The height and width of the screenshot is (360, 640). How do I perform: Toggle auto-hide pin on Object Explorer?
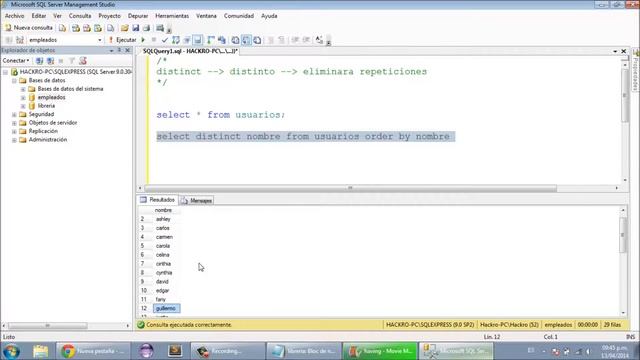click(119, 50)
